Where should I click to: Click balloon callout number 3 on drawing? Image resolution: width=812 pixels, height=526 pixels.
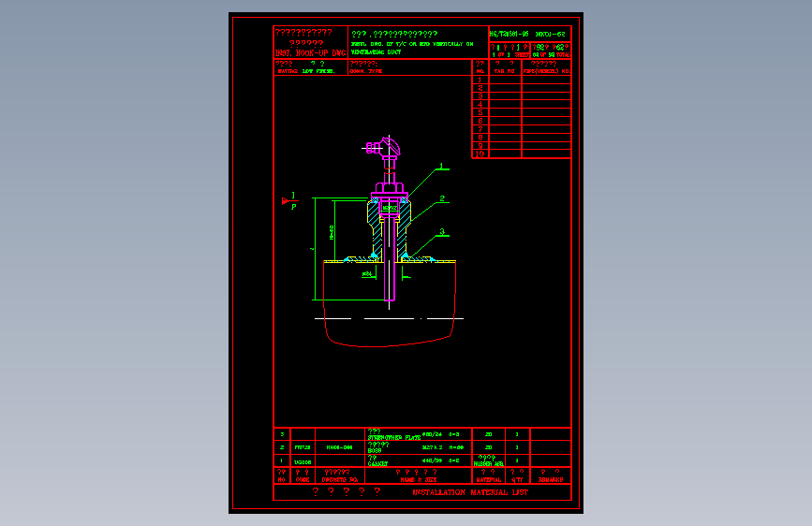[442, 232]
